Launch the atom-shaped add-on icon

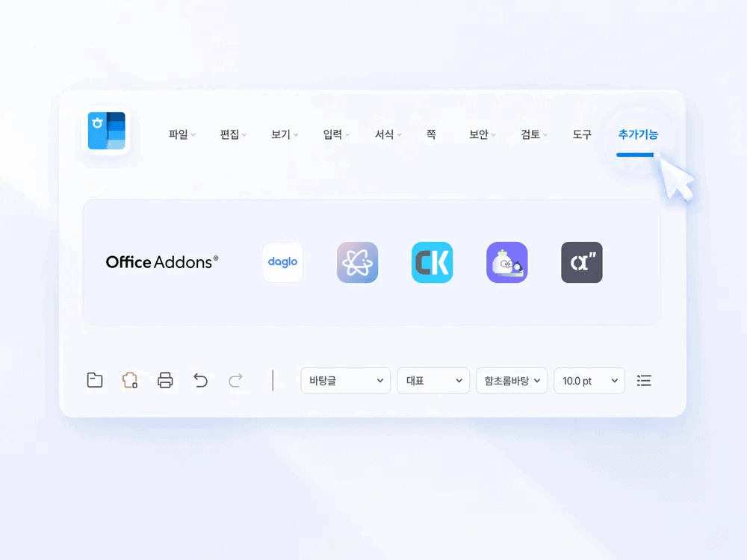tap(357, 262)
